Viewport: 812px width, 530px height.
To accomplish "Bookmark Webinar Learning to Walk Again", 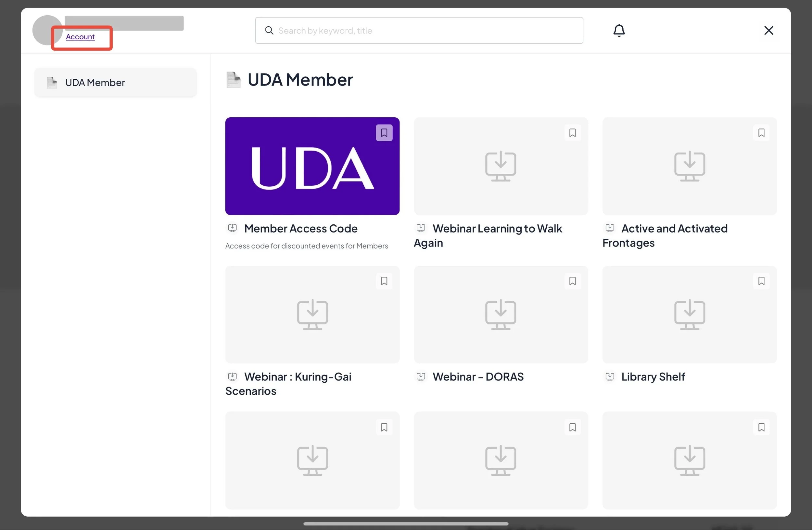I will tap(572, 133).
